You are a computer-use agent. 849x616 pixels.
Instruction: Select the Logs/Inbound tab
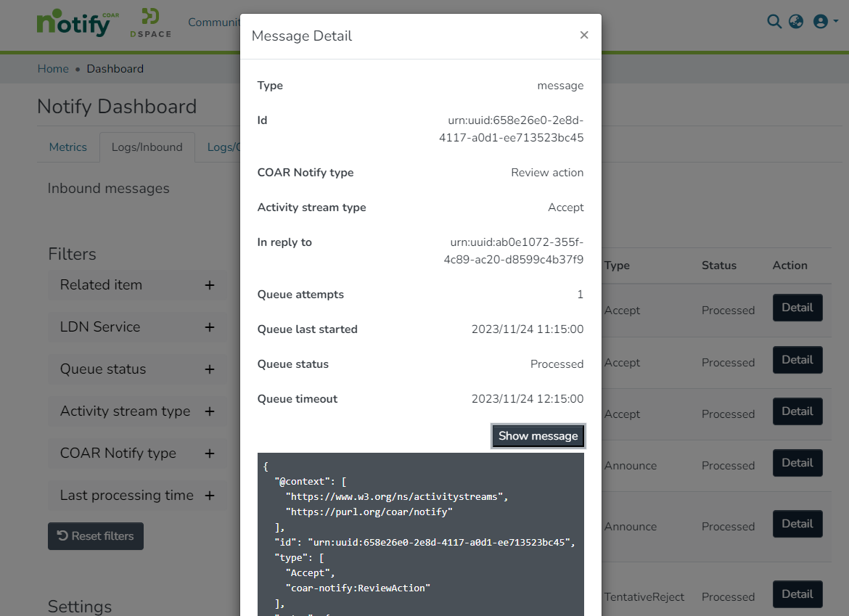point(147,147)
